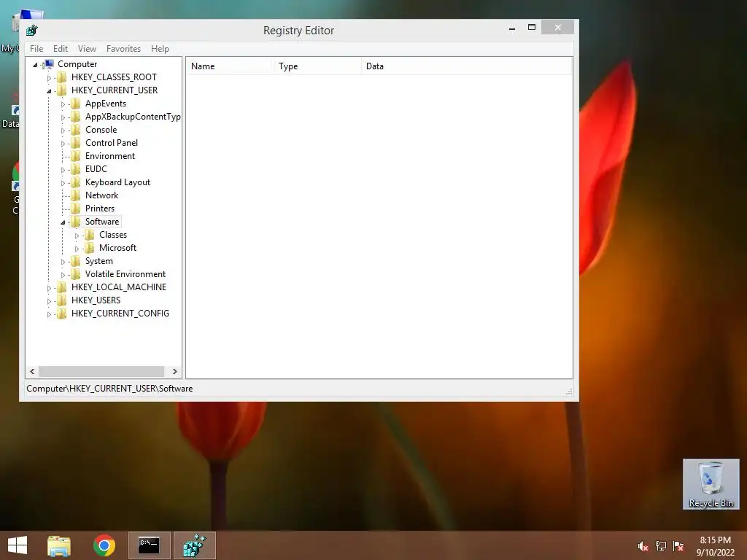The height and width of the screenshot is (560, 747).
Task: Expand the HKEY_CLASSES_ROOT hive
Action: [49, 78]
